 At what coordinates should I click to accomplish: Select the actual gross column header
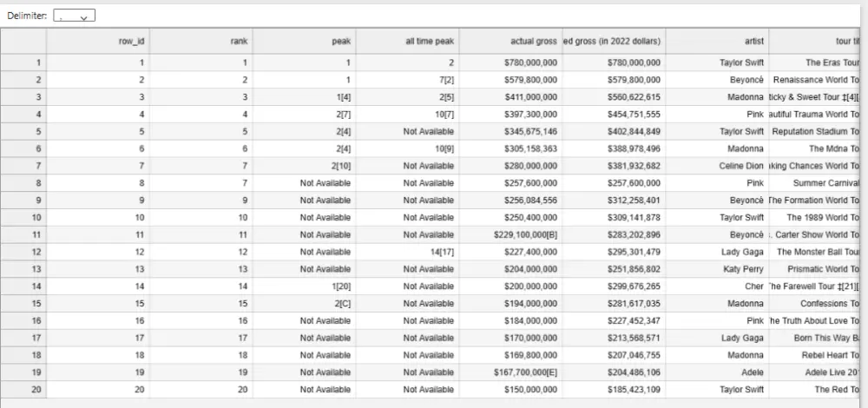coord(510,41)
